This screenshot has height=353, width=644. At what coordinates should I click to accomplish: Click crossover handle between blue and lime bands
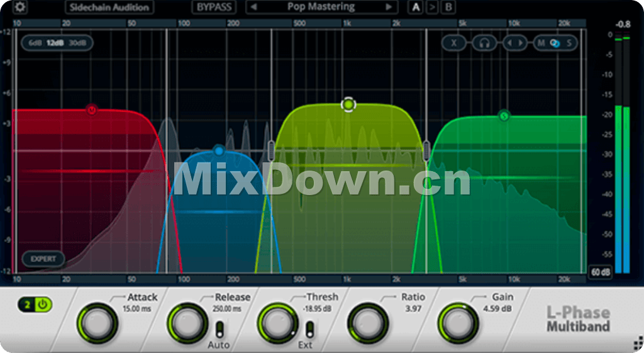[271, 151]
